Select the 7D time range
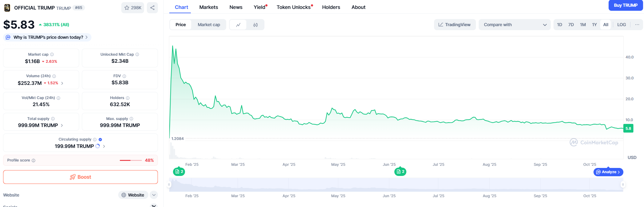The image size is (644, 207). 571,25
